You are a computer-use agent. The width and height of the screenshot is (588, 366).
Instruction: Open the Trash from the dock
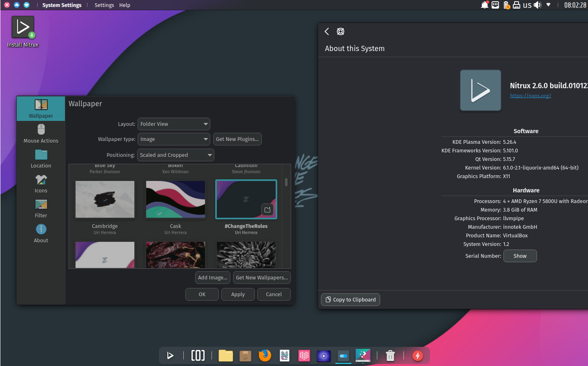tap(390, 355)
